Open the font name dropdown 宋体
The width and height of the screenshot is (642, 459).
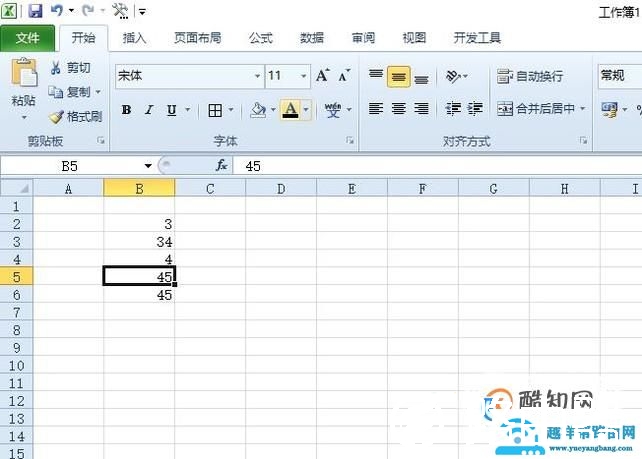click(x=258, y=76)
